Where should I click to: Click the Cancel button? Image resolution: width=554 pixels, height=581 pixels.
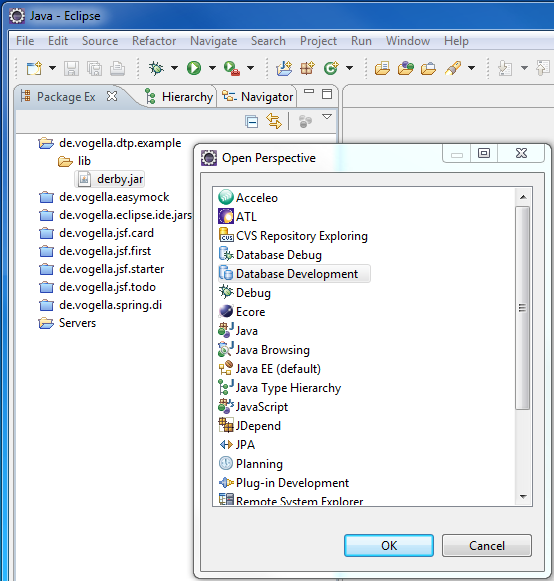pyautogui.click(x=487, y=545)
